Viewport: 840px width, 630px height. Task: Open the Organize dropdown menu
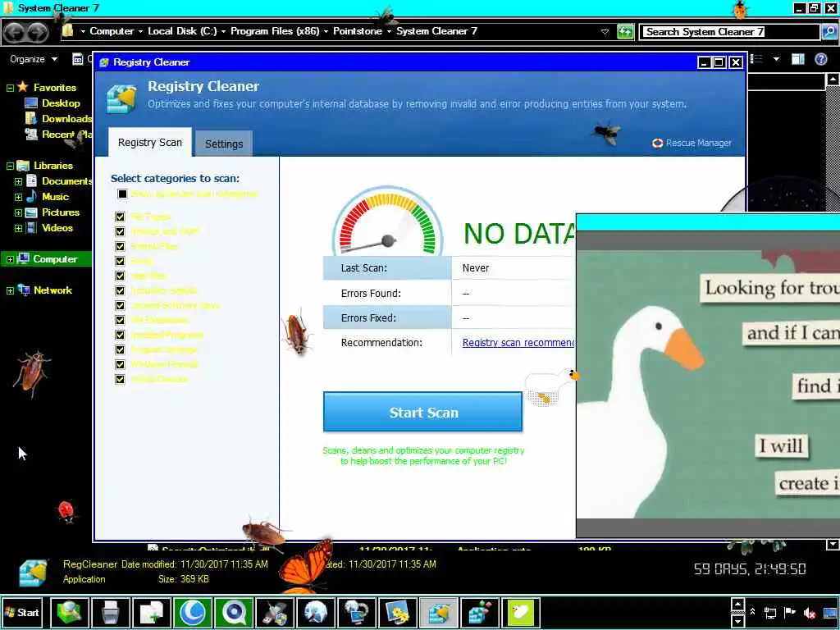pos(33,59)
